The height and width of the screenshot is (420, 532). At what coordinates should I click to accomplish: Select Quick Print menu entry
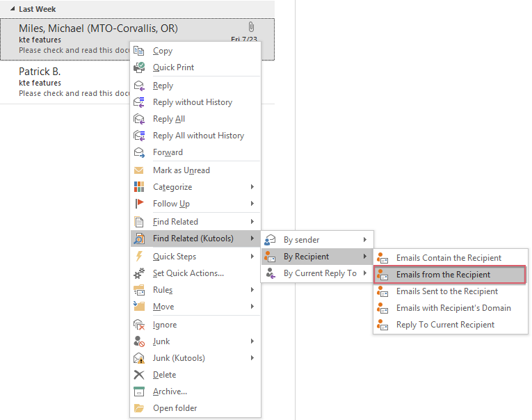click(195, 67)
